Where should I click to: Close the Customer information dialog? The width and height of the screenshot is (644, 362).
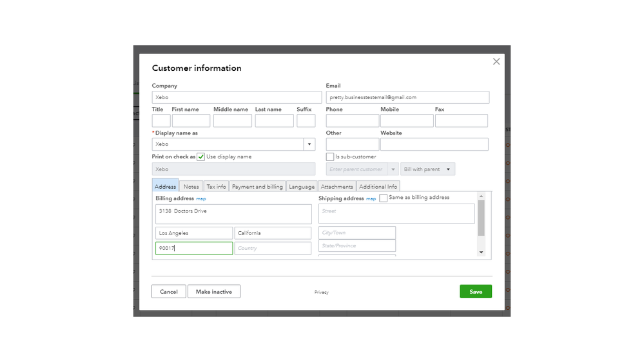pyautogui.click(x=496, y=62)
